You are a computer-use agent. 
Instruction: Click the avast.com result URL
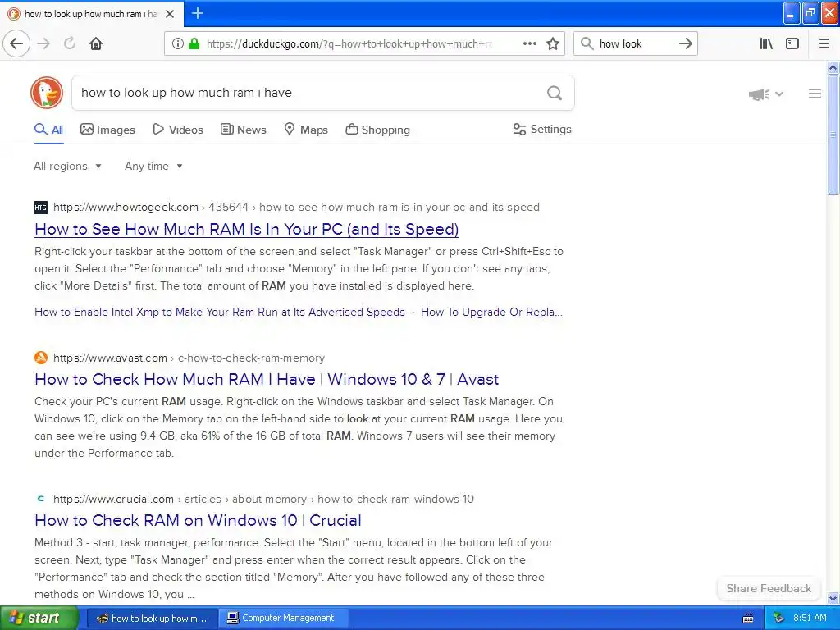[189, 358]
